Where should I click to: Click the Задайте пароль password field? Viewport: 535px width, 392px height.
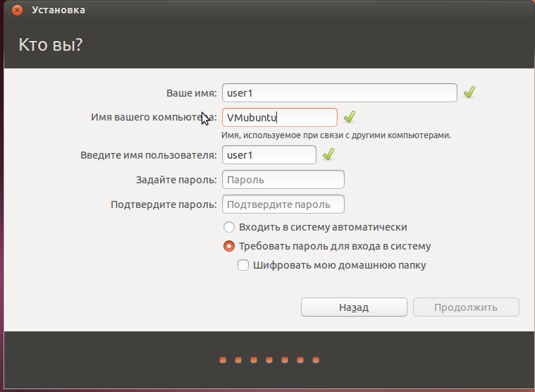[x=283, y=180]
